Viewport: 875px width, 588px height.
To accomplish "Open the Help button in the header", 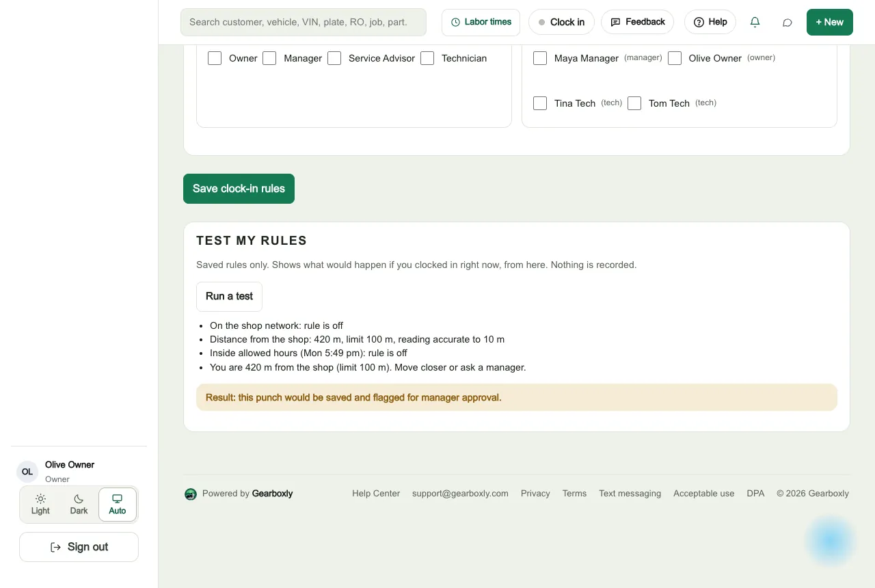I will (x=710, y=22).
